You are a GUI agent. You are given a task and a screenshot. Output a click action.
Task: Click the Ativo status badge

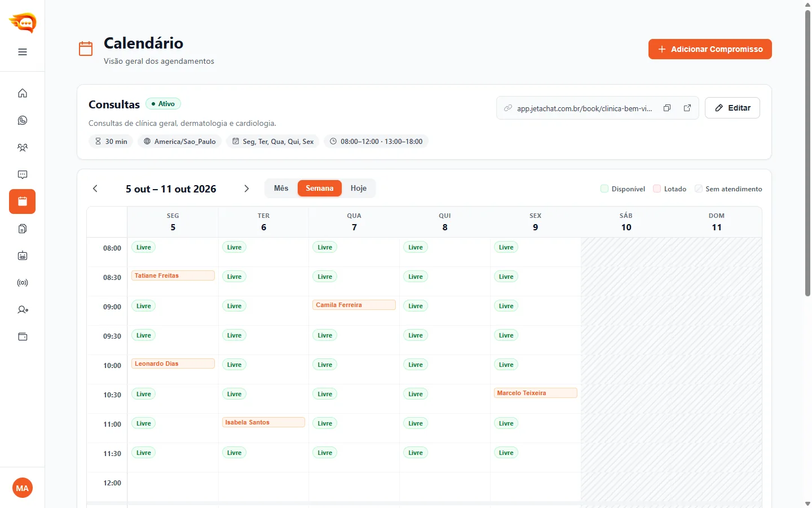(164, 104)
